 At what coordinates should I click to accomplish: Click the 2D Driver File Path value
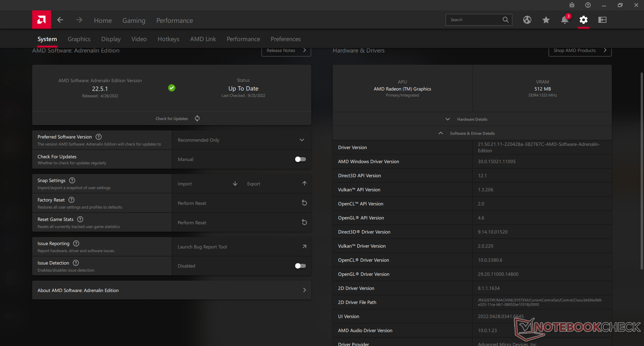click(x=540, y=302)
